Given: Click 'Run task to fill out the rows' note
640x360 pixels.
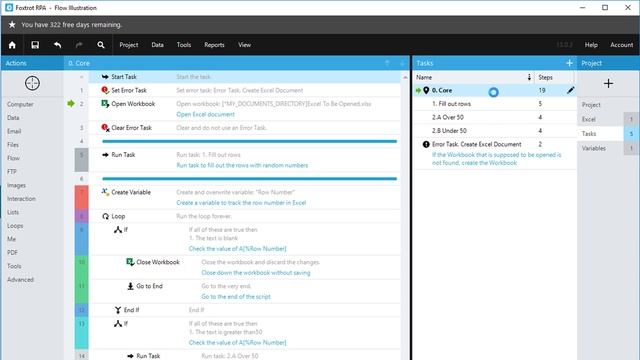Looking at the screenshot, I should 242,165.
